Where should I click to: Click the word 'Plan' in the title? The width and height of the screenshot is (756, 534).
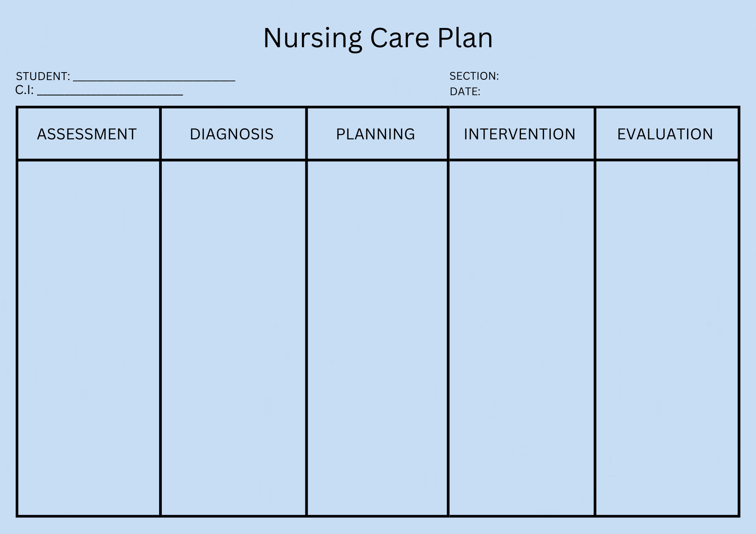pos(465,39)
